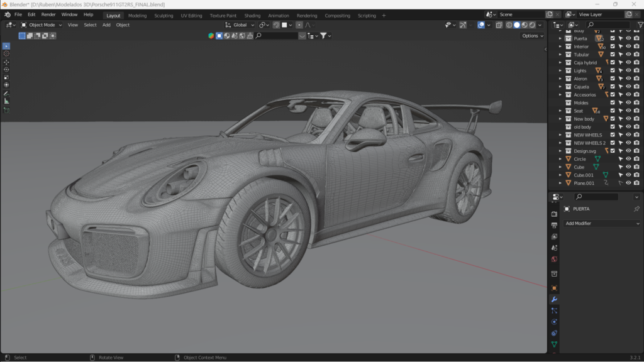The height and width of the screenshot is (362, 644).
Task: Expand the Cube.001 object
Action: pos(560,175)
